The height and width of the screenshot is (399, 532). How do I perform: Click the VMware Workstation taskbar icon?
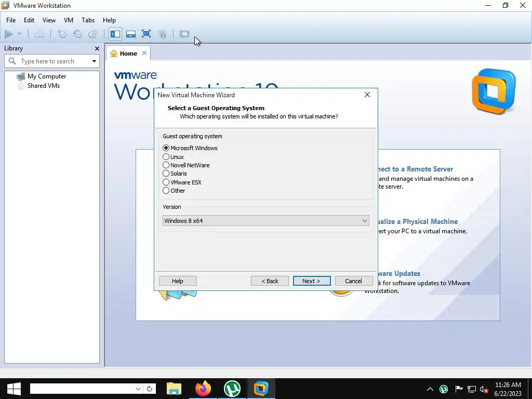(261, 389)
